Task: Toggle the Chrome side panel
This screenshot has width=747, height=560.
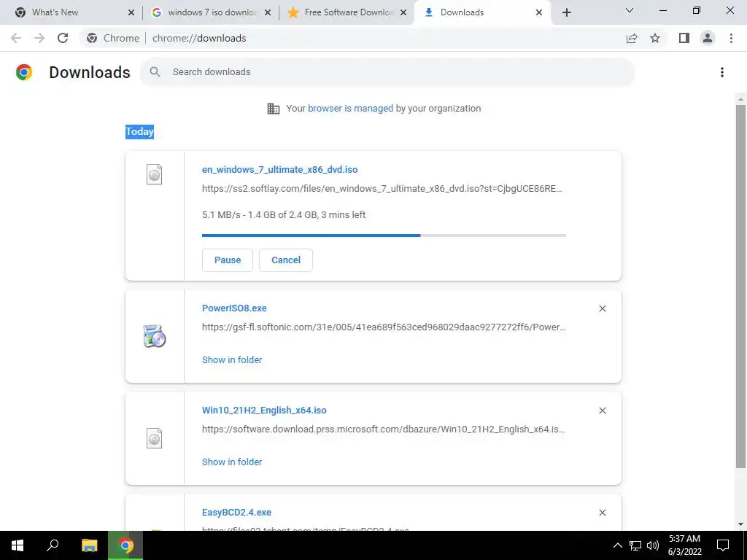Action: click(x=684, y=38)
